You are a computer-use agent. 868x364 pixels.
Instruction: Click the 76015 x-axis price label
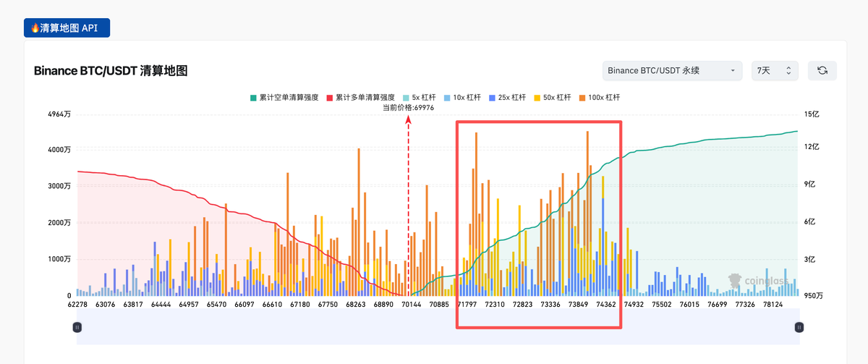[x=689, y=305]
